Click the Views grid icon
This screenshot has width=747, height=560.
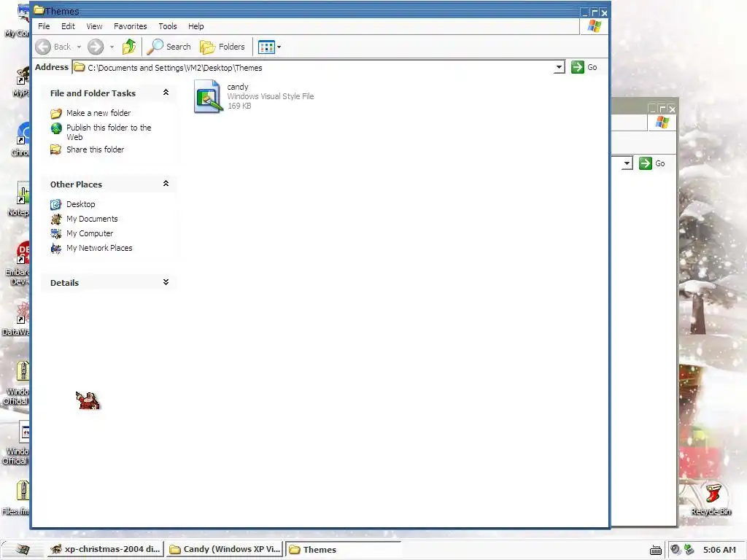pos(266,47)
